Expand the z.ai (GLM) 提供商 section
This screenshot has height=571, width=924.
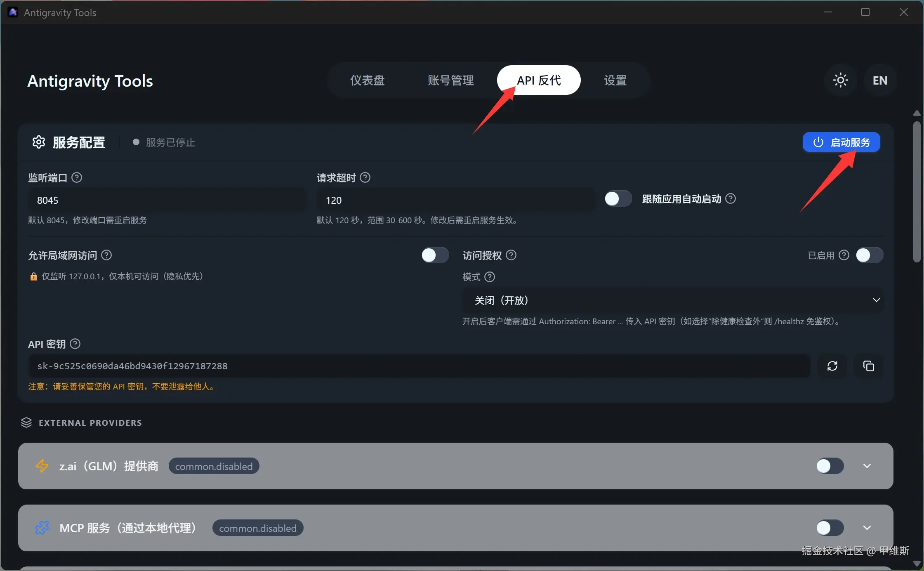[x=867, y=466]
